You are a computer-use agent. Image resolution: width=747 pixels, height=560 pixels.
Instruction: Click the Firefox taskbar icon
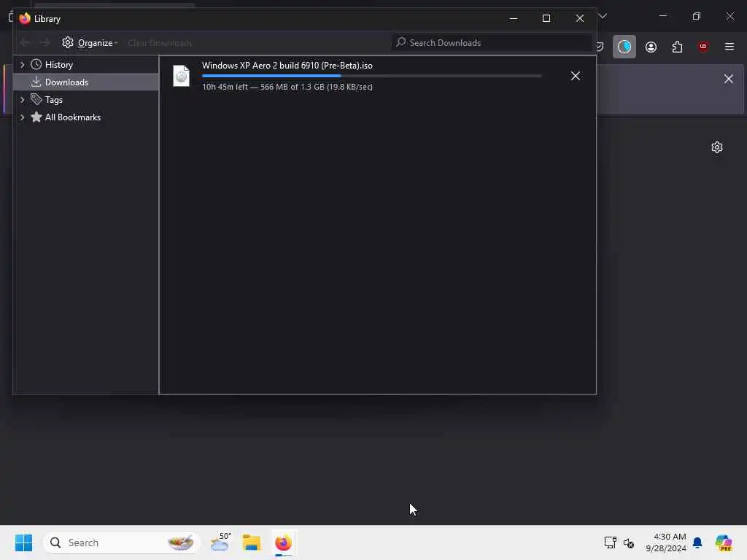[x=284, y=542]
